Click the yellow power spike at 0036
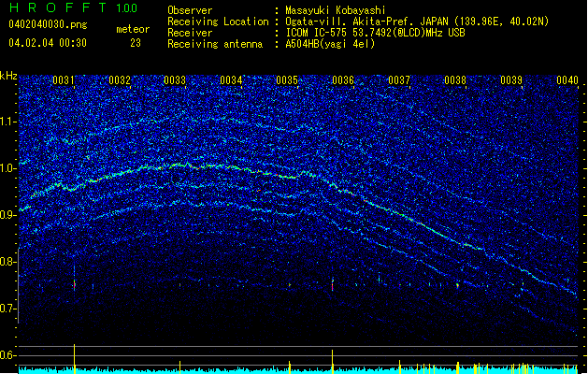Image resolution: width=588 pixels, height=374 pixels. [x=332, y=362]
